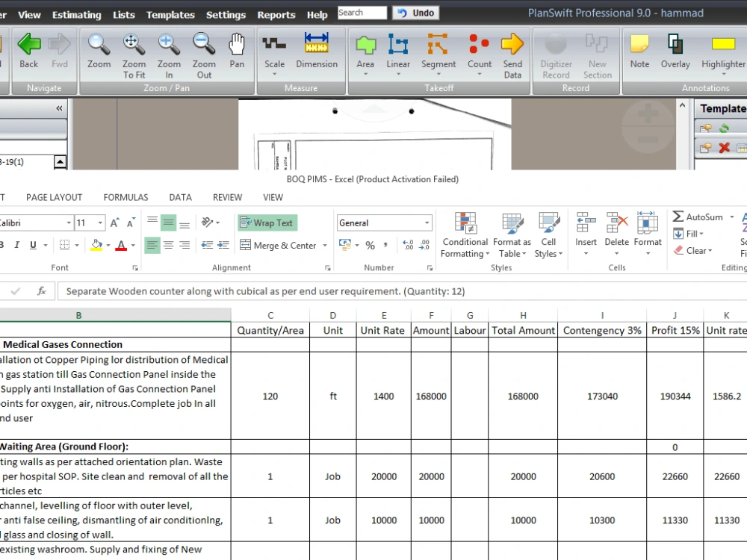Open the Reports menu in PlanSwift
The image size is (747, 560).
[276, 14]
